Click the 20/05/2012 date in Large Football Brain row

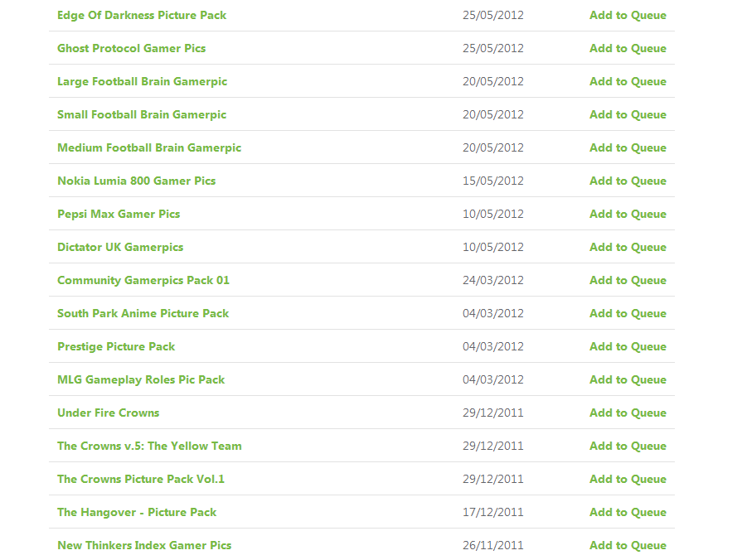tap(493, 81)
